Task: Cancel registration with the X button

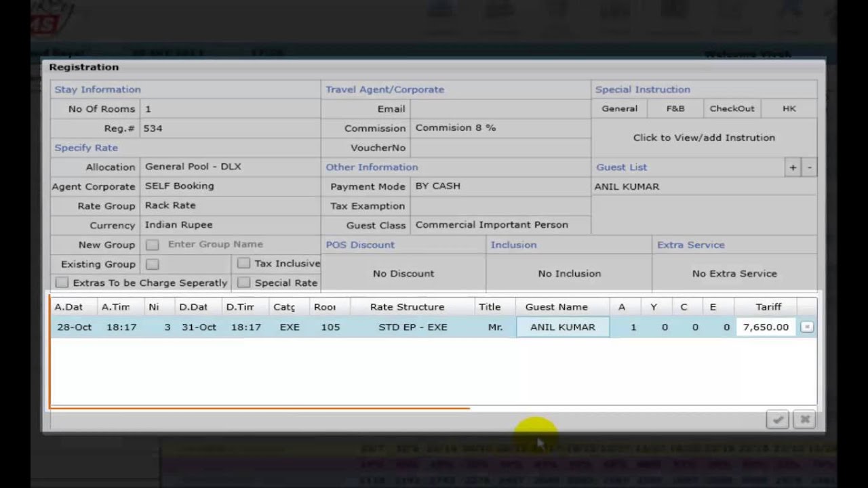Action: point(804,420)
